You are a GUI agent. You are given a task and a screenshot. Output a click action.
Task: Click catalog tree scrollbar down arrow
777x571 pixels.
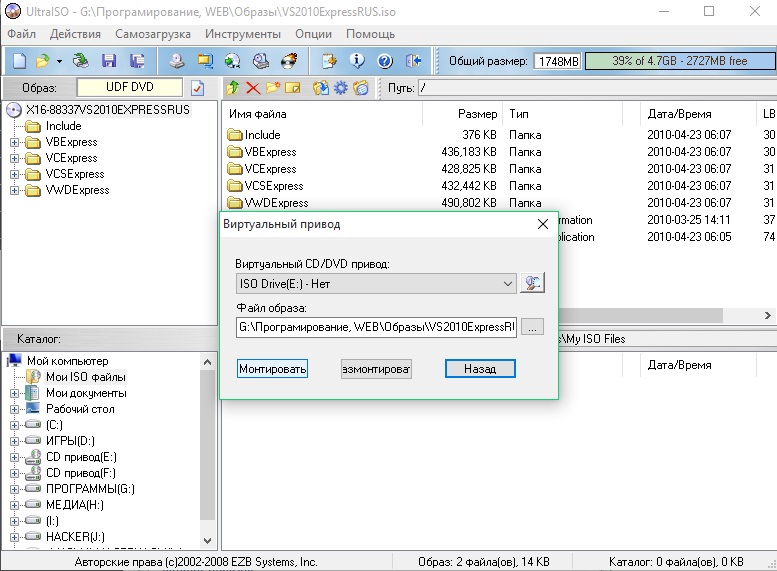click(x=208, y=541)
